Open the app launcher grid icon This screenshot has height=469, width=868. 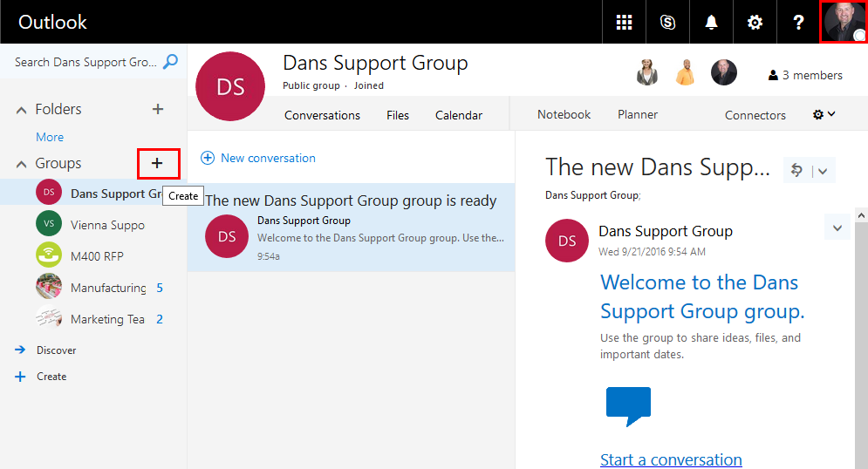(624, 23)
